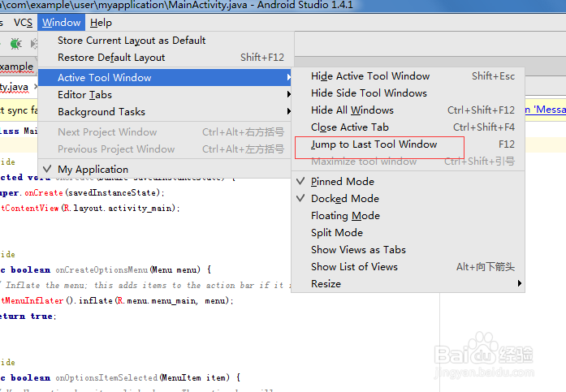This screenshot has height=392, width=566.
Task: Choose Close Active Tab
Action: click(x=408, y=127)
